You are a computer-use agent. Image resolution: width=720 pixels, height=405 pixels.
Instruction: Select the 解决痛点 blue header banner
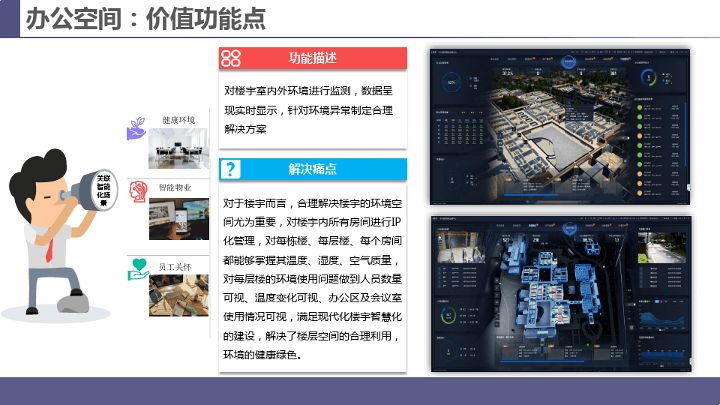[x=313, y=169]
